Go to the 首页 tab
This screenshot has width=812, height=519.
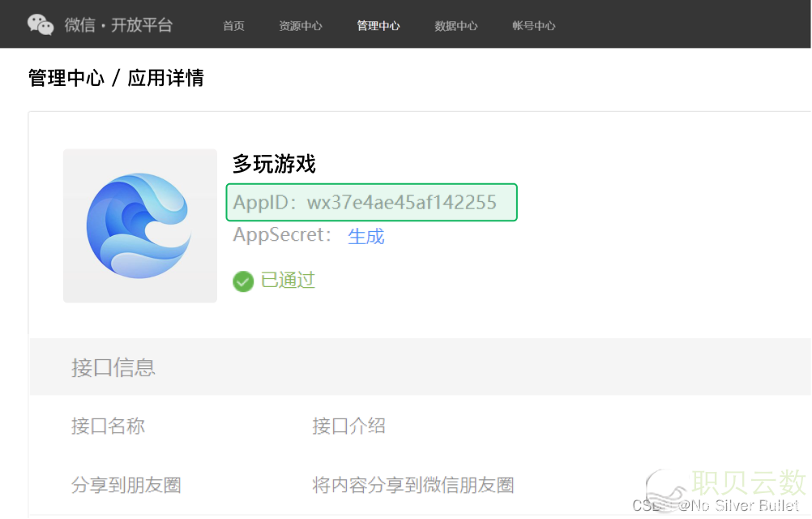pyautogui.click(x=233, y=26)
